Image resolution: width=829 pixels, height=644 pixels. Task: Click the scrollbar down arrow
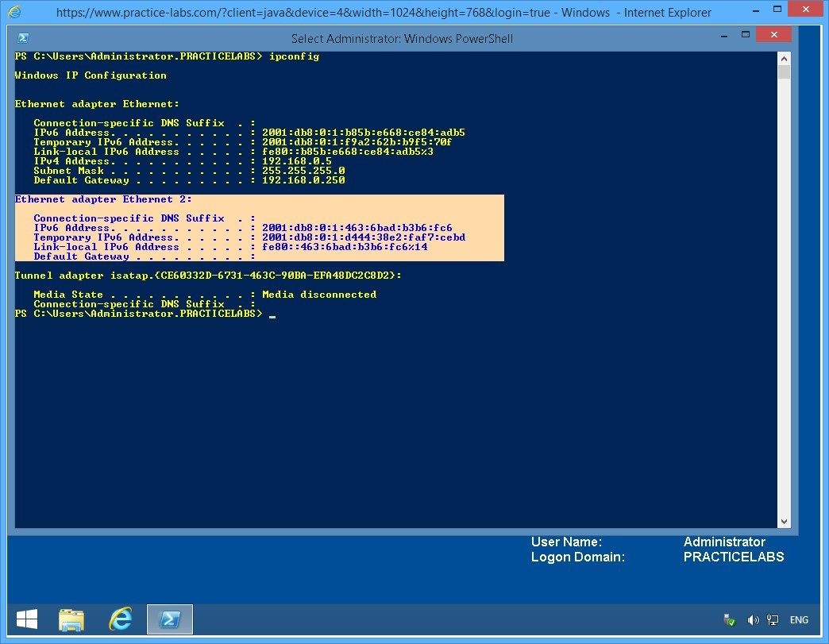(785, 520)
